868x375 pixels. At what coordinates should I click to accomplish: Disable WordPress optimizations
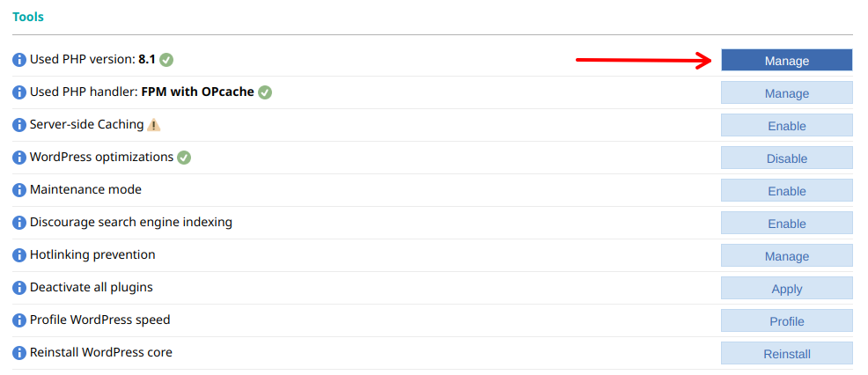pyautogui.click(x=786, y=158)
